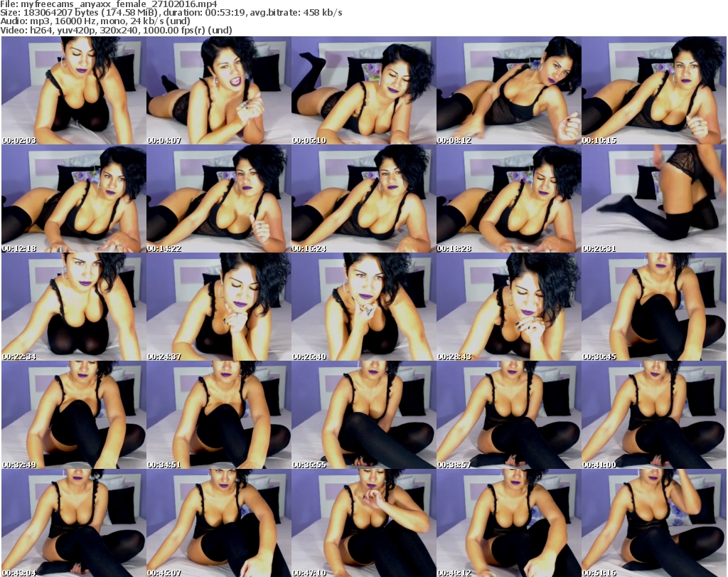This screenshot has height=577, width=728.
Task: Click the 00:47:10 thumbnail
Action: [363, 523]
